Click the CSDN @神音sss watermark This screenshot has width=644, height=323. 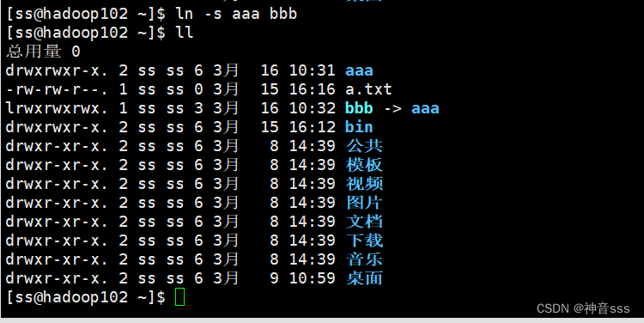[583, 308]
